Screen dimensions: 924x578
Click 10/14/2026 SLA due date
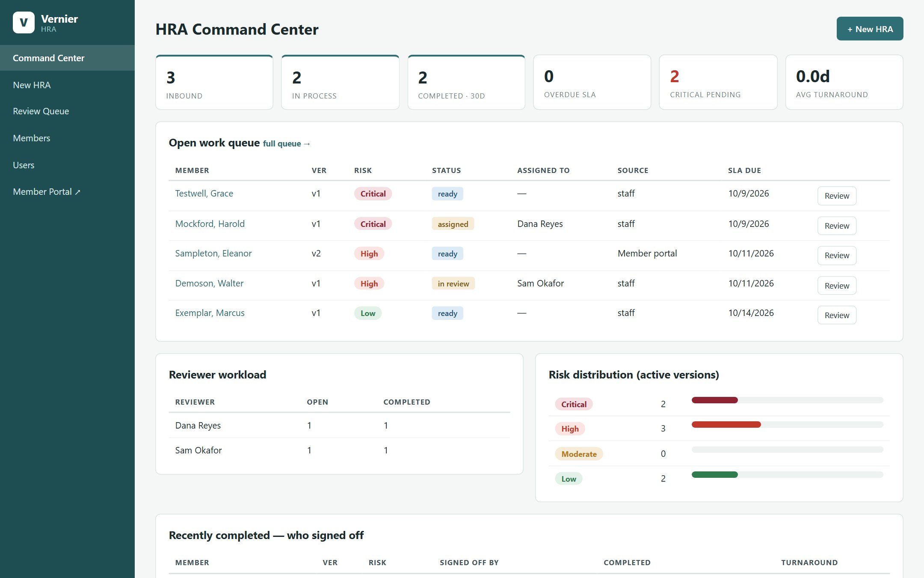tap(751, 313)
